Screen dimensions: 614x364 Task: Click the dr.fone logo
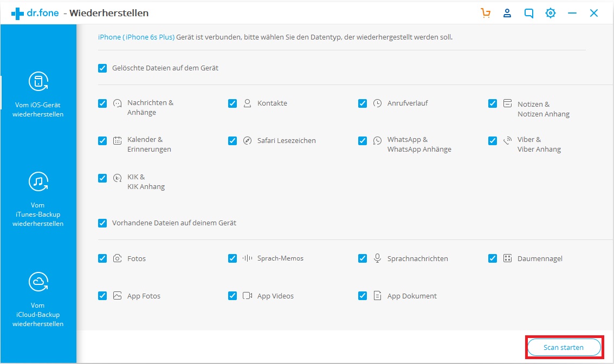35,13
